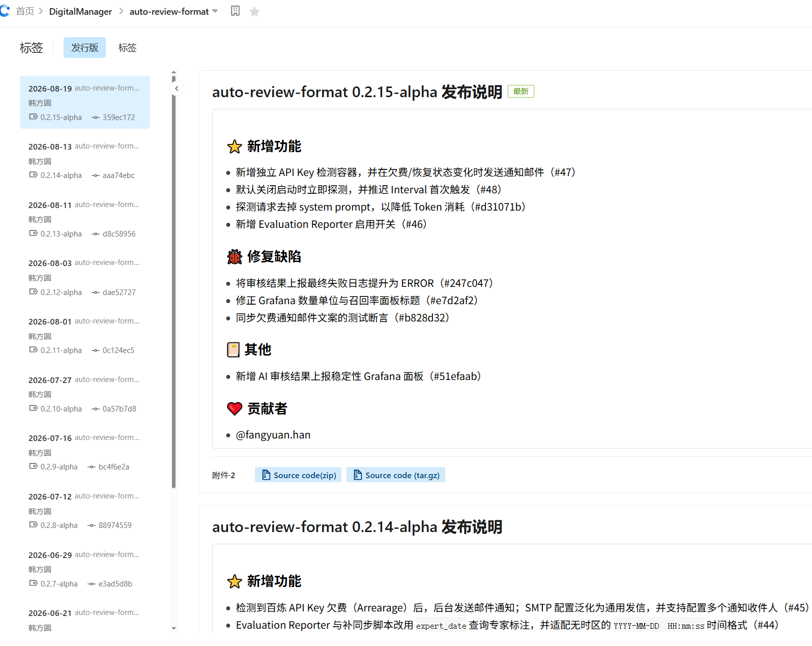Click the 0.2.14-alpha item mentioning (#45)
The image size is (812, 646).
[x=522, y=608]
